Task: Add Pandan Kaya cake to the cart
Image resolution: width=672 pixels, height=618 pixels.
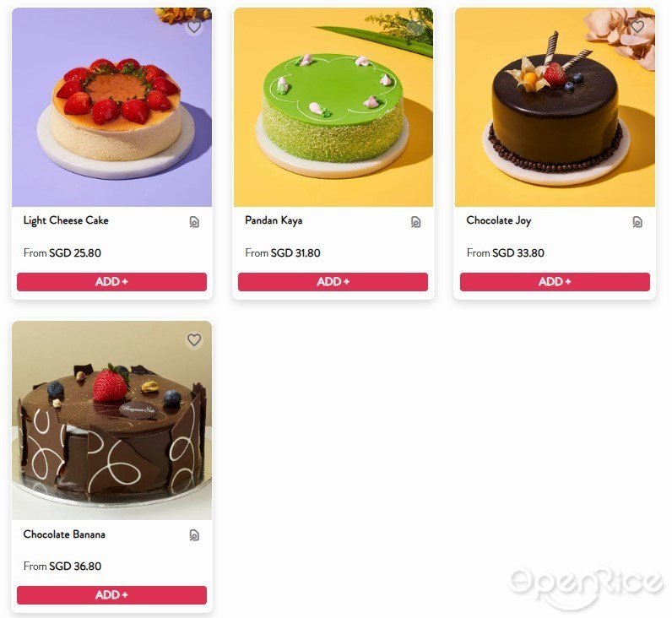Action: pos(333,282)
